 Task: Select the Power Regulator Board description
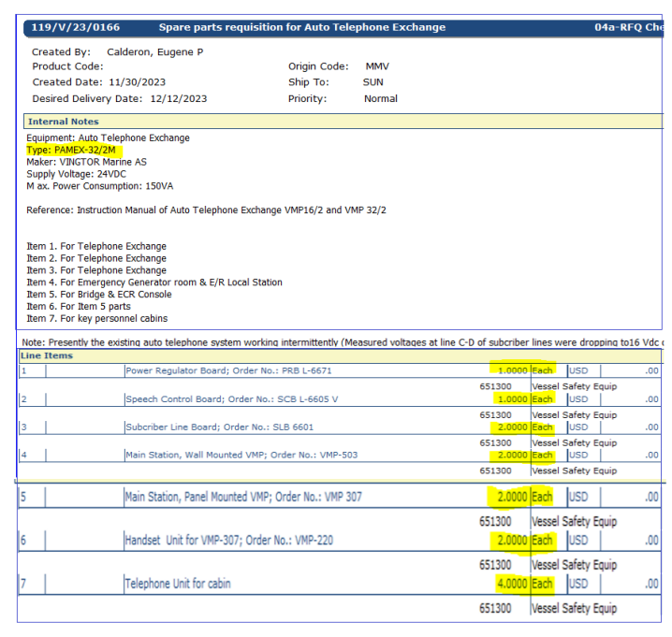(228, 371)
